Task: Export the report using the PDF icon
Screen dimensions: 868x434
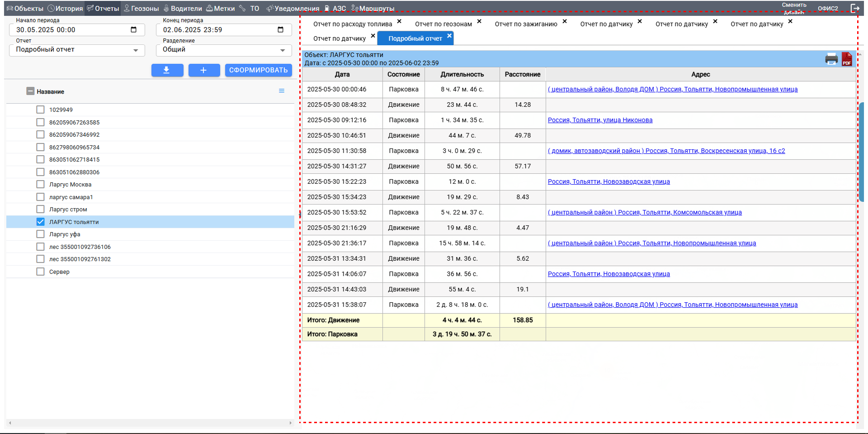Action: click(847, 59)
